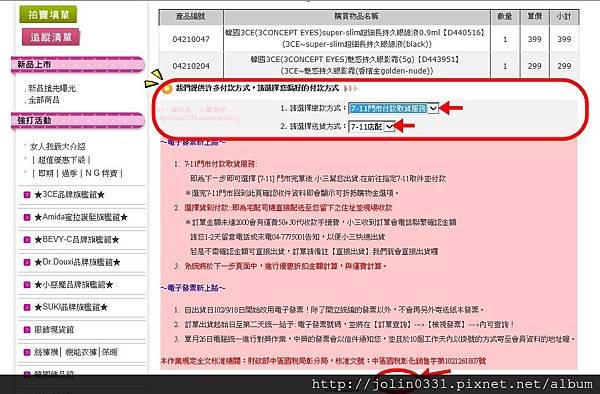This screenshot has width=600, height=394.
Task: Click the dropdown arrow of payment select
Action: pyautogui.click(x=433, y=108)
